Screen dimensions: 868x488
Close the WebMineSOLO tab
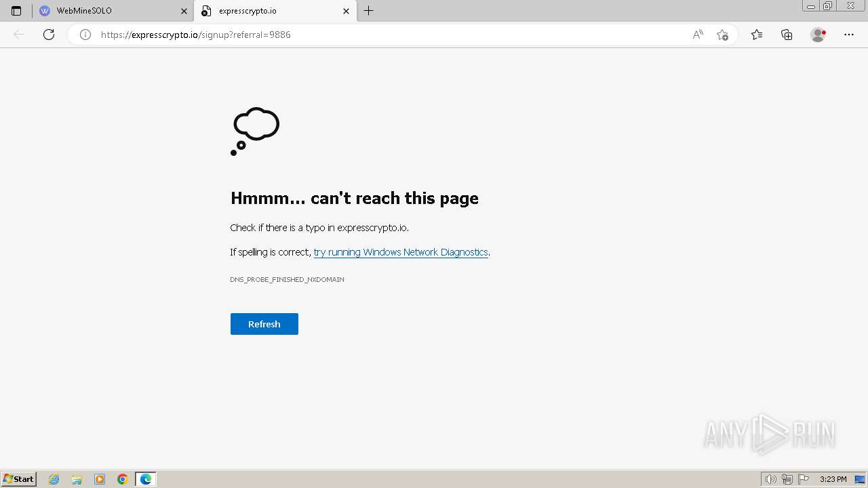coord(184,11)
